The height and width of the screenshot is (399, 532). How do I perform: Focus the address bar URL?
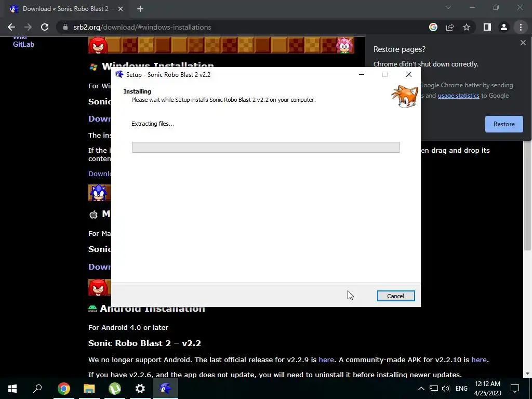(142, 27)
